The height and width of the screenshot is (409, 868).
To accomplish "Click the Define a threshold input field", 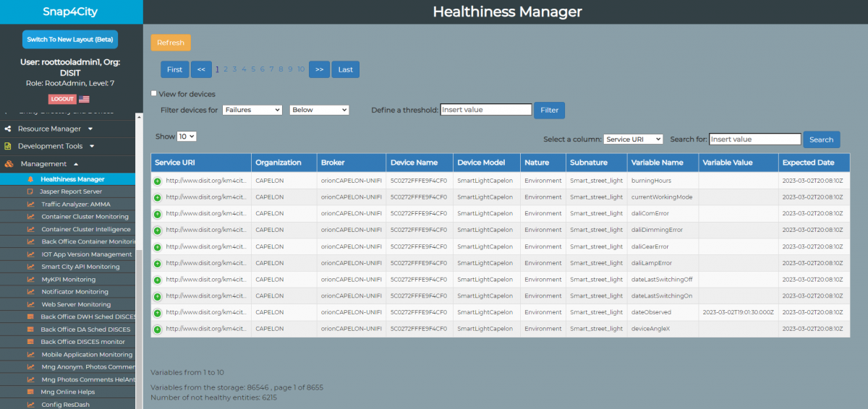I will 485,110.
